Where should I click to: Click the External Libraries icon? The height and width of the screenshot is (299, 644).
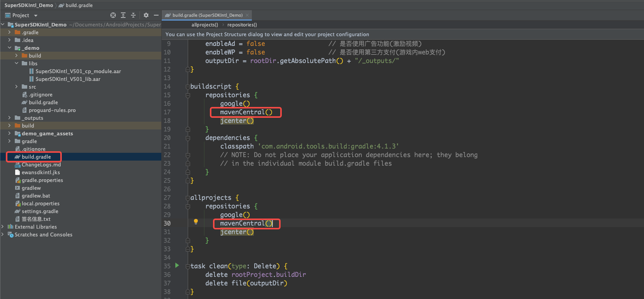(11, 227)
